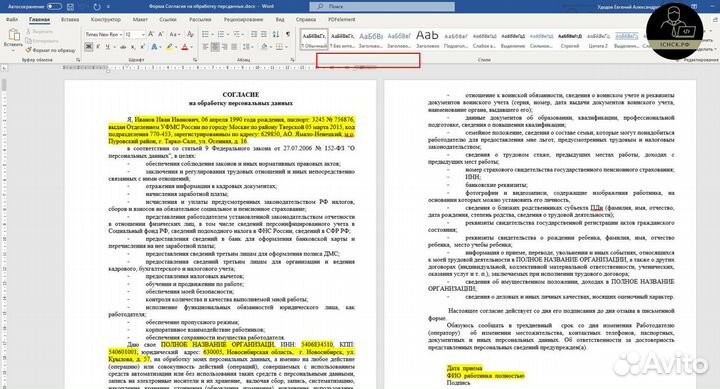This screenshot has height=389, width=720.
Task: Open the Конструктор tab
Action: point(106,20)
